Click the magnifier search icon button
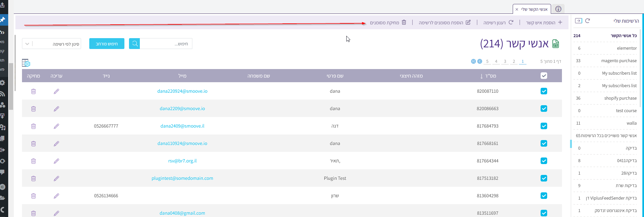 point(135,44)
